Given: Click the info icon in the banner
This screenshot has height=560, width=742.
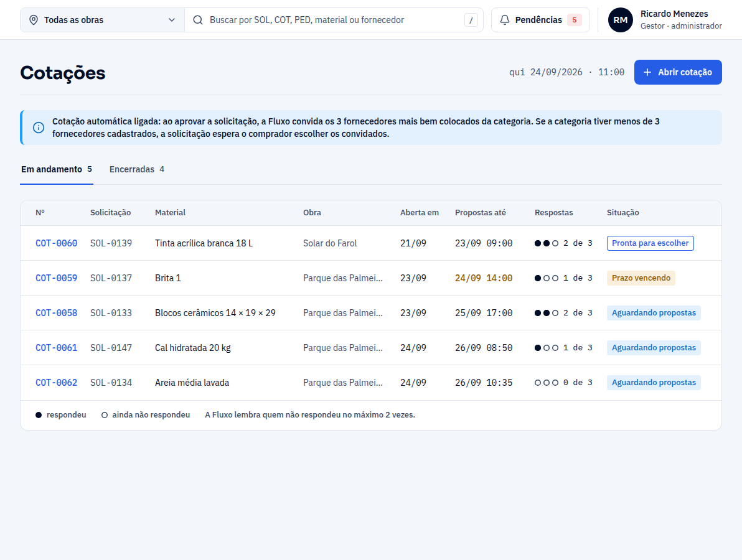Looking at the screenshot, I should click(x=39, y=128).
